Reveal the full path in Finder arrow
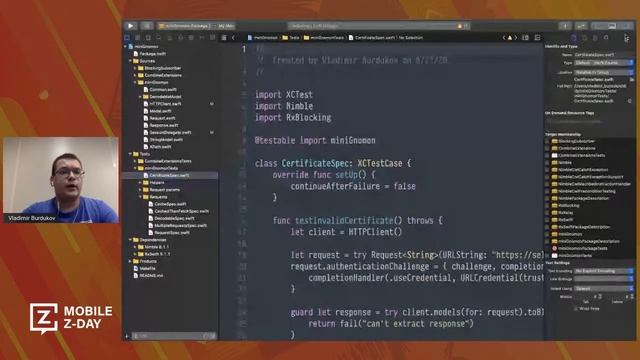 [x=629, y=101]
